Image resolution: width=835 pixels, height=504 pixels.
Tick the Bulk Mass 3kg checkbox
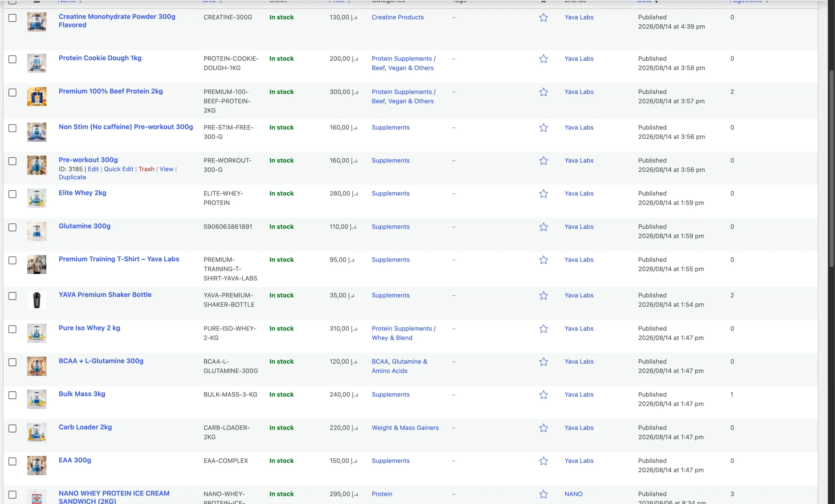(12, 395)
